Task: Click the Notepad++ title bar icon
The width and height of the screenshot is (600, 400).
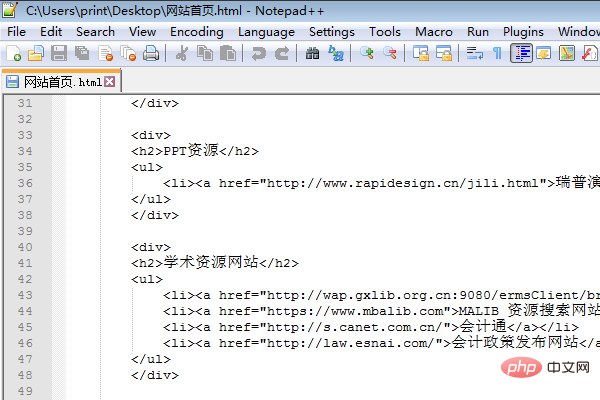Action: pyautogui.click(x=10, y=10)
